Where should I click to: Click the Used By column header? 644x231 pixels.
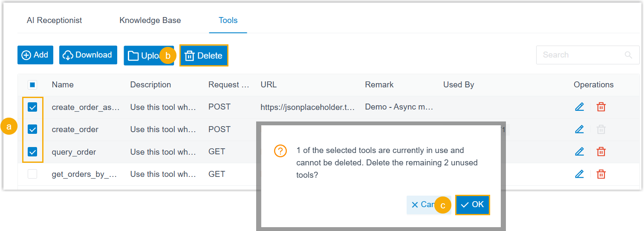coord(459,85)
